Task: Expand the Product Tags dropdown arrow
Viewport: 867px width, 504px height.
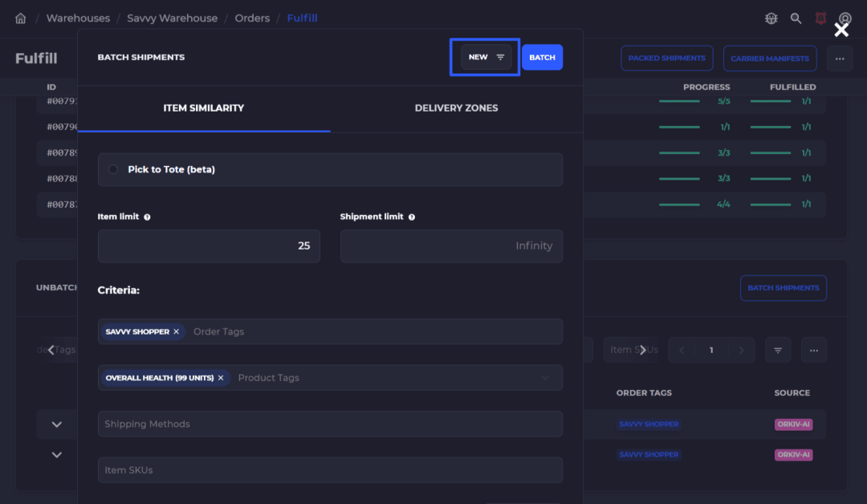Action: (x=545, y=378)
